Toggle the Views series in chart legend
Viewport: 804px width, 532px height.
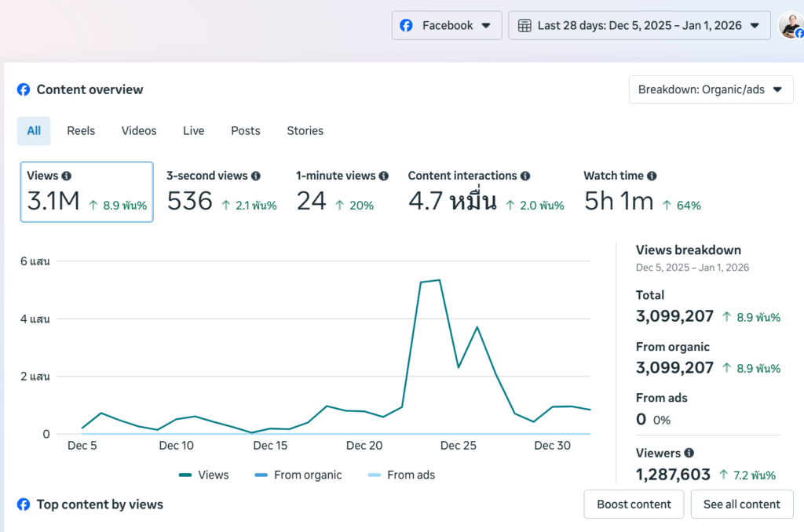tap(204, 475)
